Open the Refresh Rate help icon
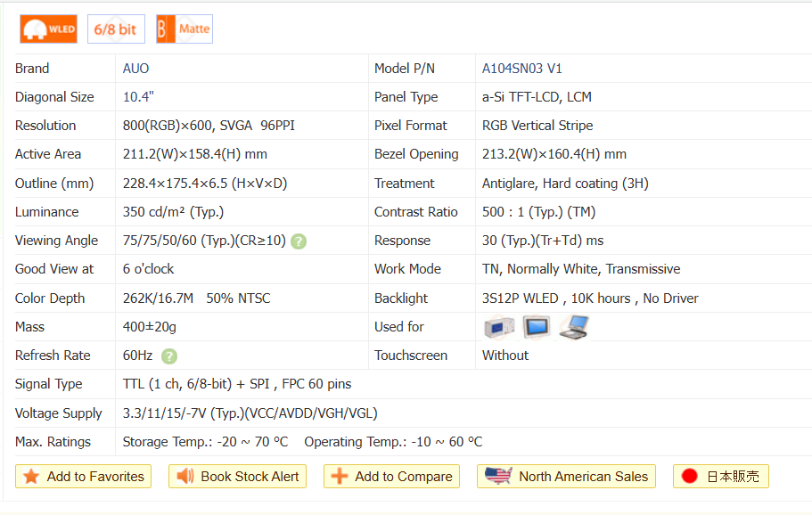The image size is (812, 515). coord(169,356)
